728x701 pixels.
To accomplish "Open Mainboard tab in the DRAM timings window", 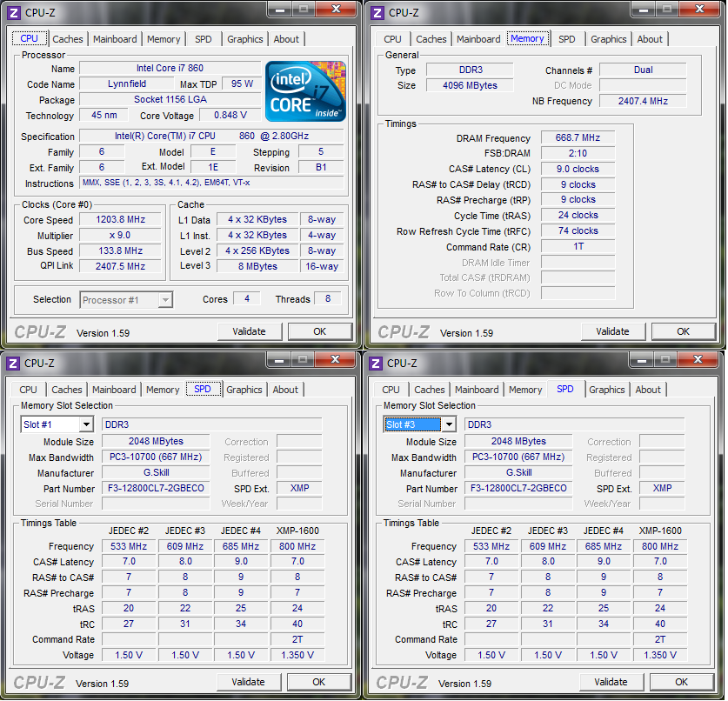I will (478, 39).
